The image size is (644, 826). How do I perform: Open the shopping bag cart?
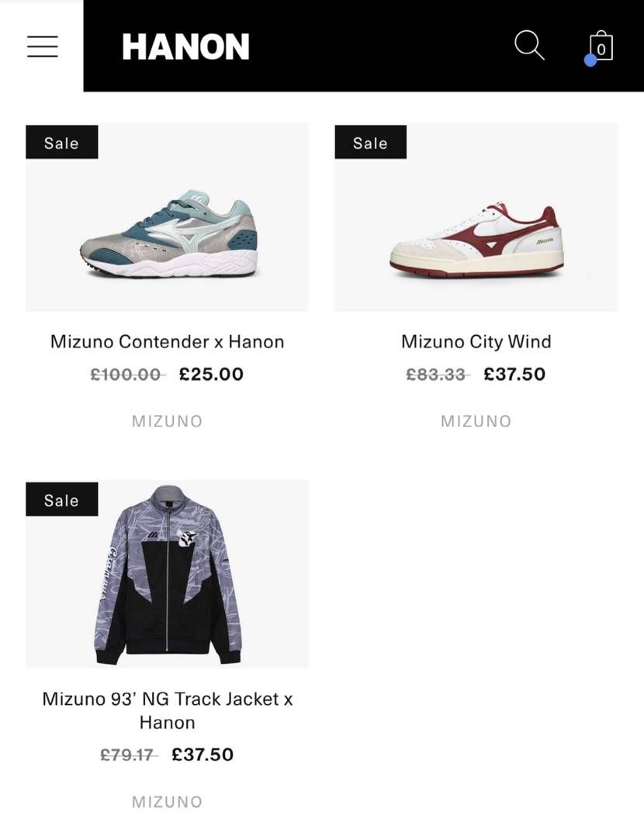(x=601, y=47)
